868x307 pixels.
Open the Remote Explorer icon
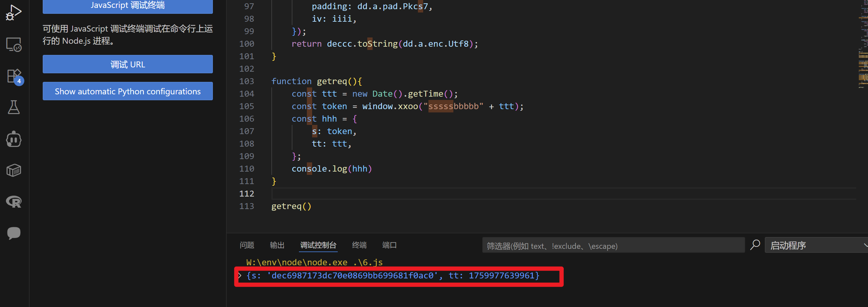[x=13, y=44]
